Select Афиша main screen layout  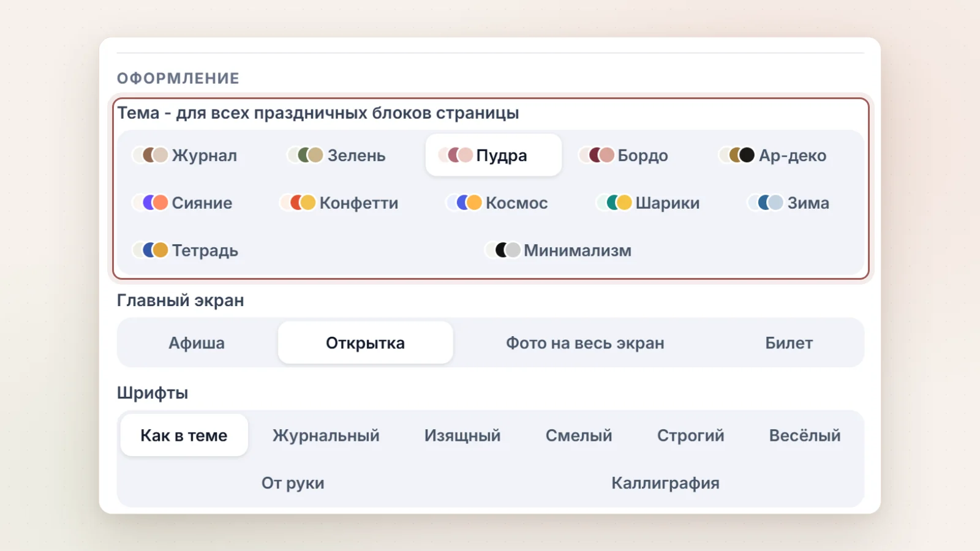[x=197, y=343]
